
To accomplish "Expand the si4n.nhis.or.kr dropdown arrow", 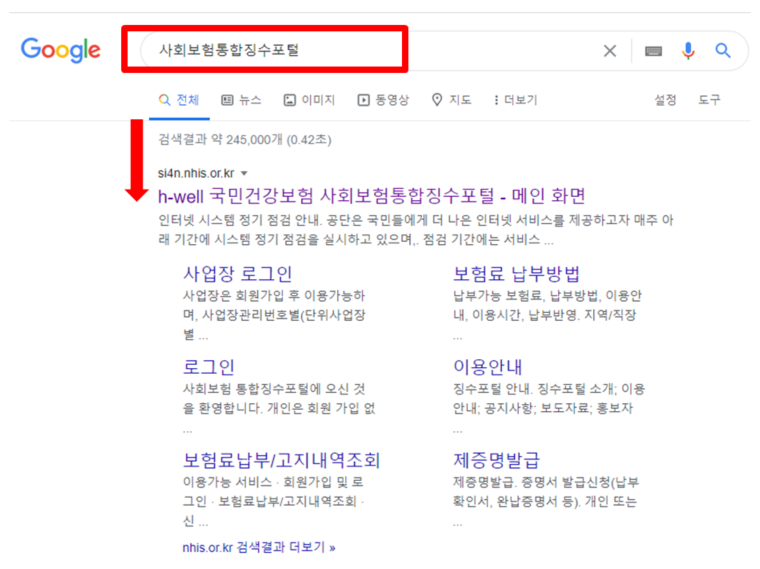I will click(x=244, y=174).
